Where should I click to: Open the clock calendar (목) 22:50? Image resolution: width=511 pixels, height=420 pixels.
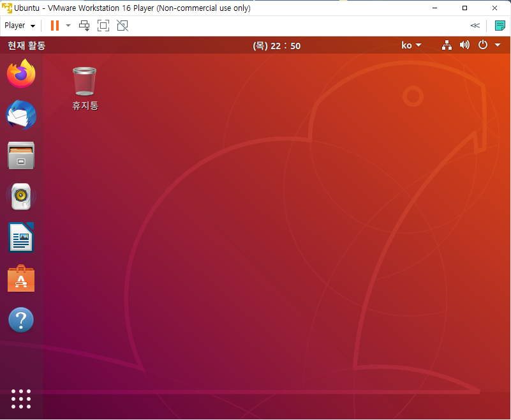[277, 46]
